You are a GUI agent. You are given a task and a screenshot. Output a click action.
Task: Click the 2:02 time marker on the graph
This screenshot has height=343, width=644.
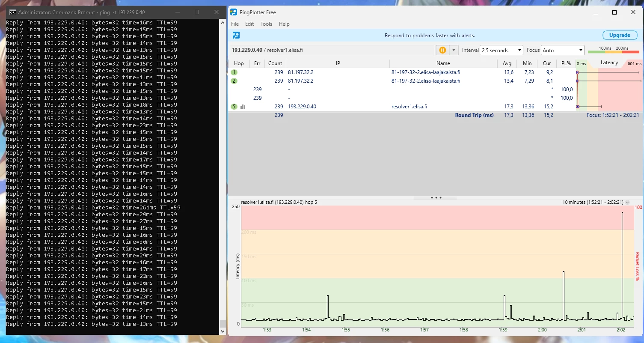point(621,330)
